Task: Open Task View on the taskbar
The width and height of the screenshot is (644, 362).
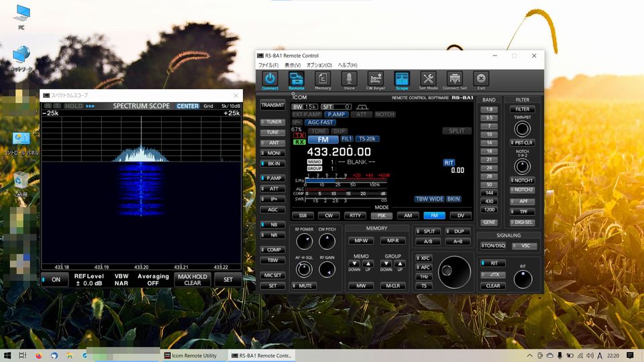Action: tap(23, 355)
